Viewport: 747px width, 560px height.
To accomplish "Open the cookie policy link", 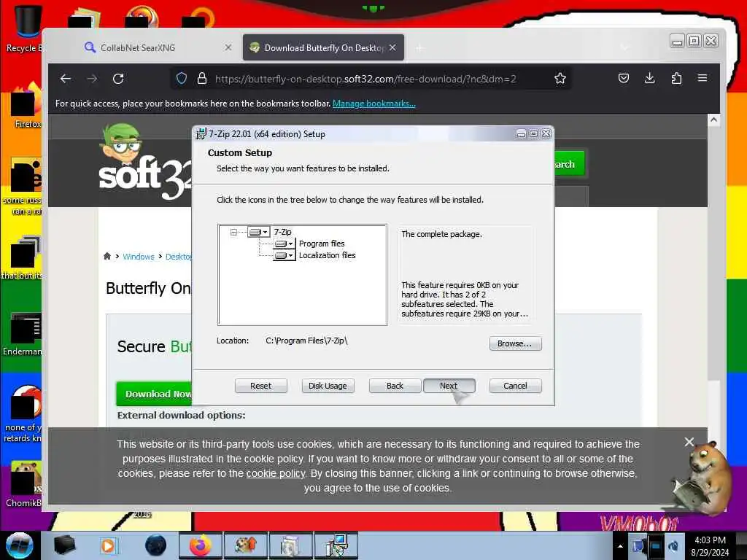I will [x=275, y=473].
